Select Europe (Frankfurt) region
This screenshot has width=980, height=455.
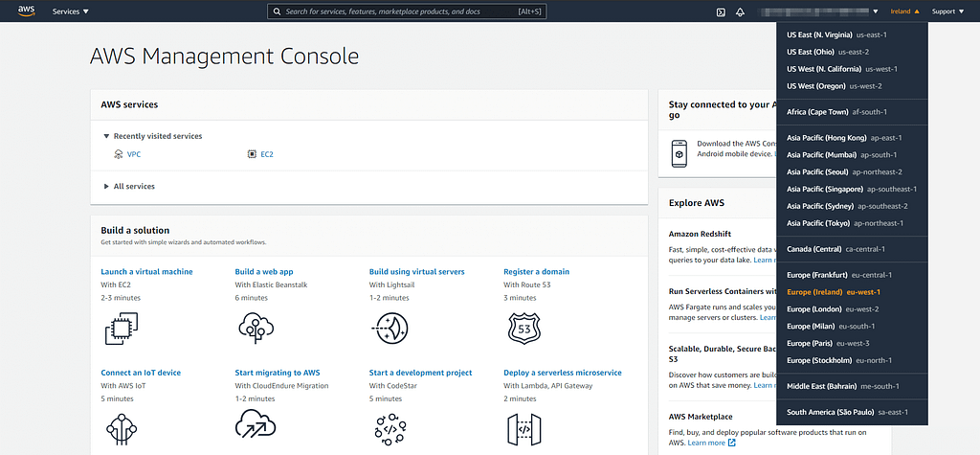(x=852, y=275)
